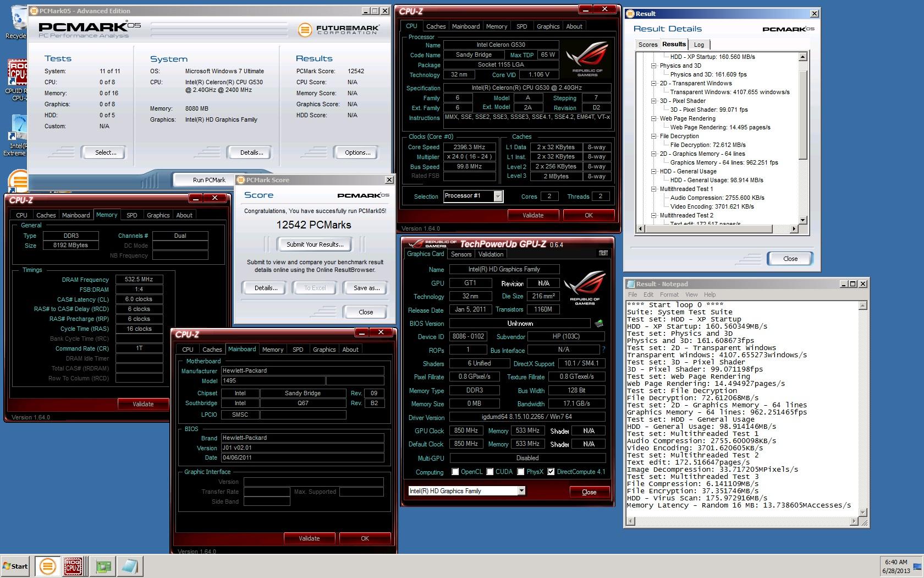Click the '12542 PCMarks' score text
This screenshot has height=578, width=924.
[313, 225]
